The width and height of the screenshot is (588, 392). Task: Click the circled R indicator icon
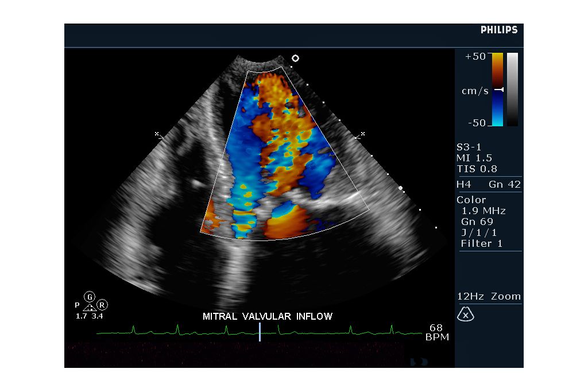tap(102, 305)
